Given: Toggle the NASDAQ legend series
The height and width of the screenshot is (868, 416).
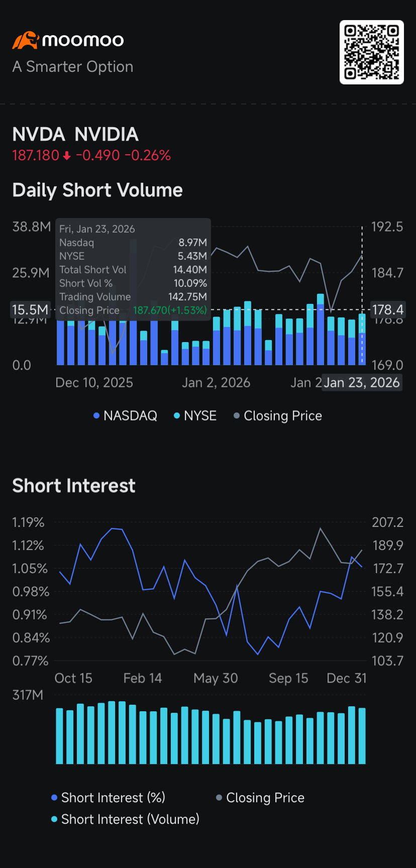Looking at the screenshot, I should (x=125, y=416).
